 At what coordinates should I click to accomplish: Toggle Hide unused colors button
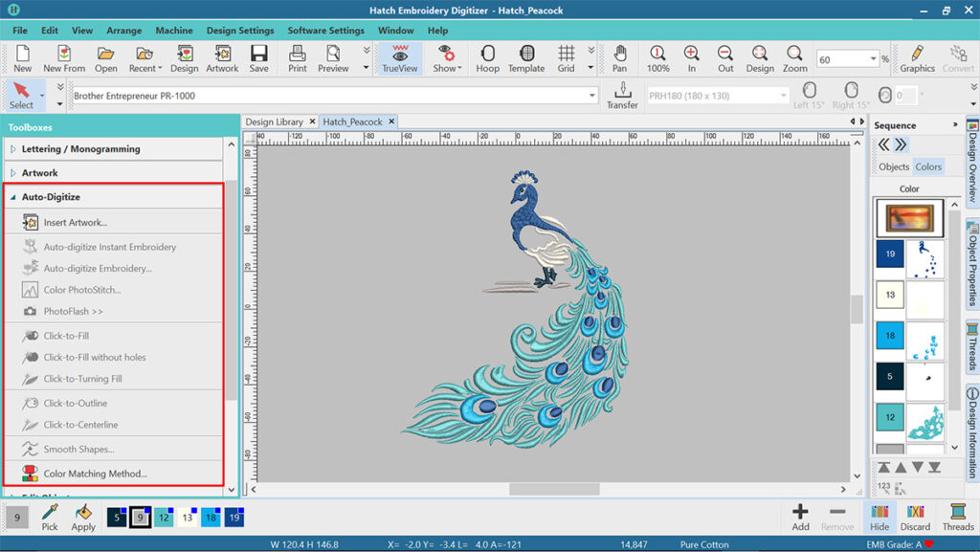click(880, 517)
